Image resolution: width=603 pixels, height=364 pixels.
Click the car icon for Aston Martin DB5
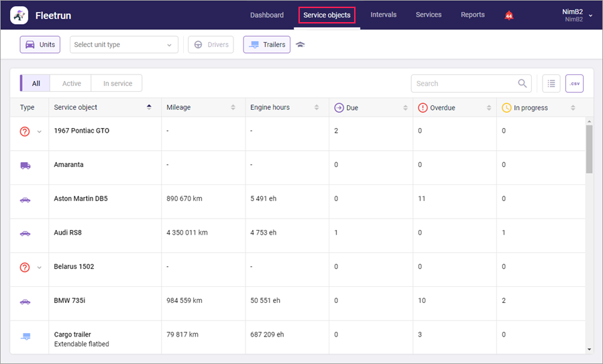pos(25,199)
